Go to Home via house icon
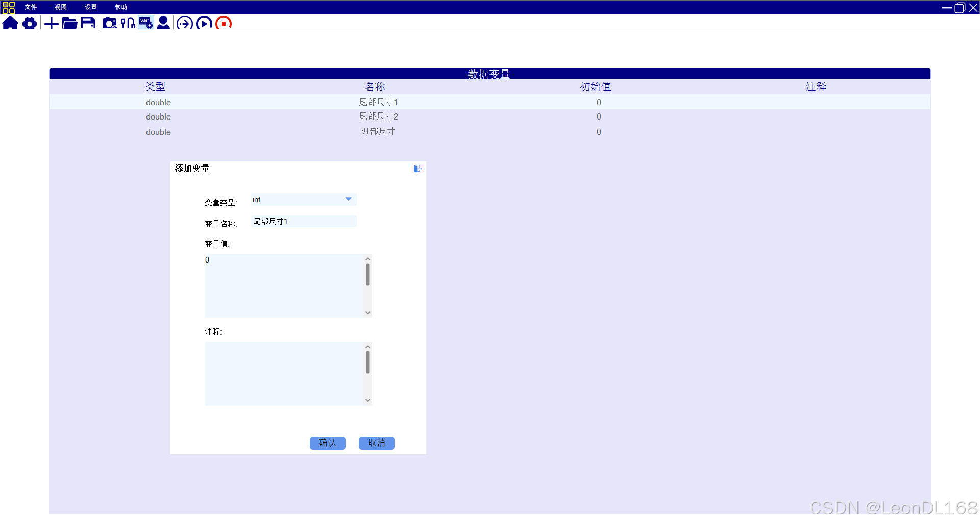980x524 pixels. pos(10,23)
